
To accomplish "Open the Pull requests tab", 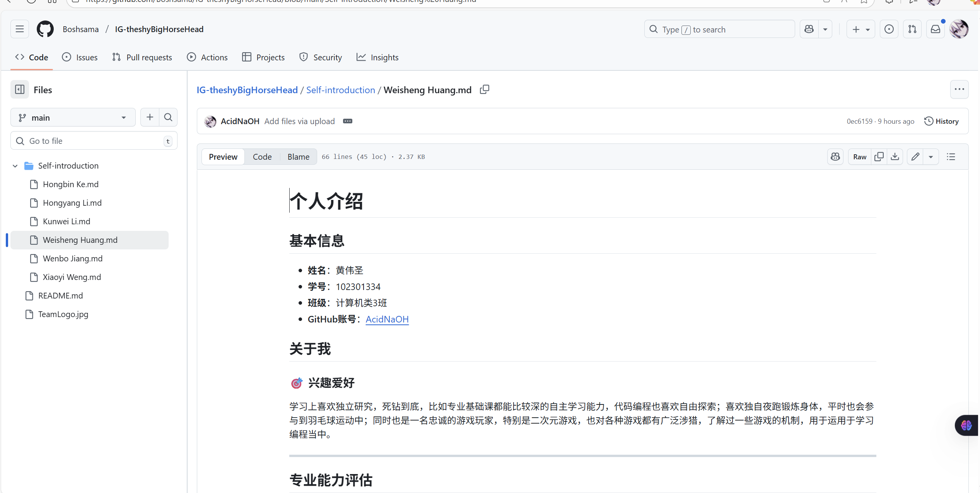I will click(142, 57).
